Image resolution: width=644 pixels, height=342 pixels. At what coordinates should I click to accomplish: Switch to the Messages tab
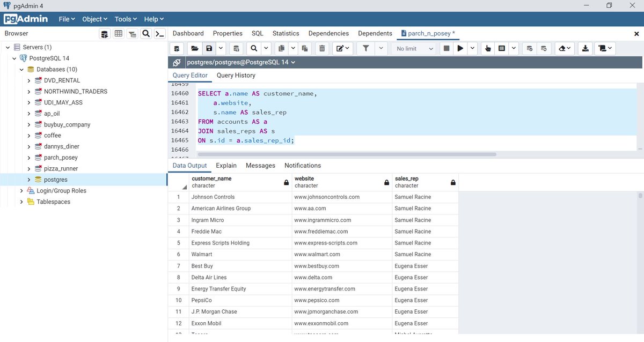point(260,166)
